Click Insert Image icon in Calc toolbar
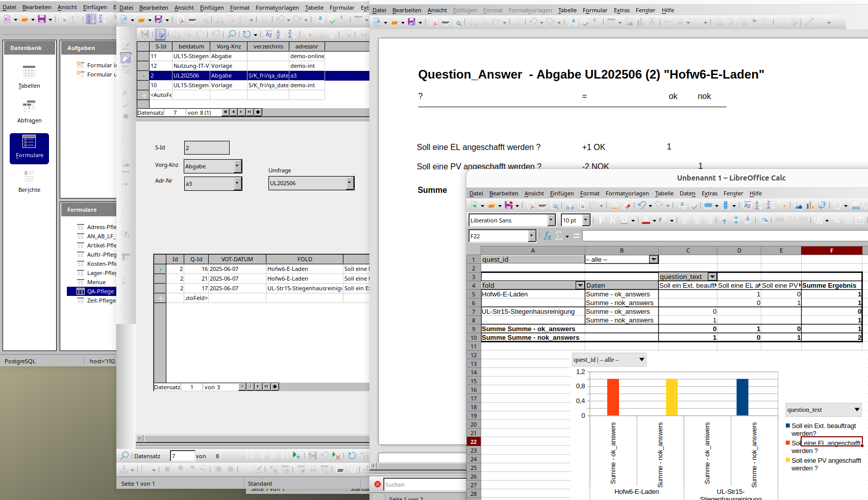Viewport: 868px width, 500px height. [799, 206]
